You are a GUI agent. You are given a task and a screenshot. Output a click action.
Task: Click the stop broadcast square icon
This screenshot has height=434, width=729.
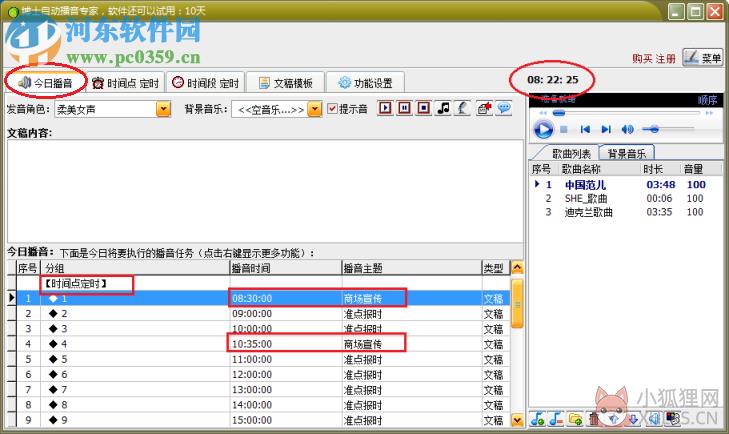pos(424,108)
